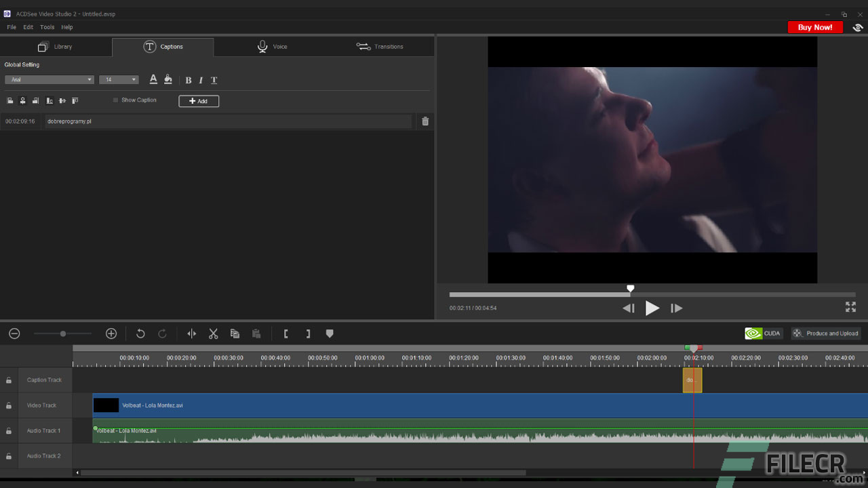Step to the previous frame

[x=629, y=308]
